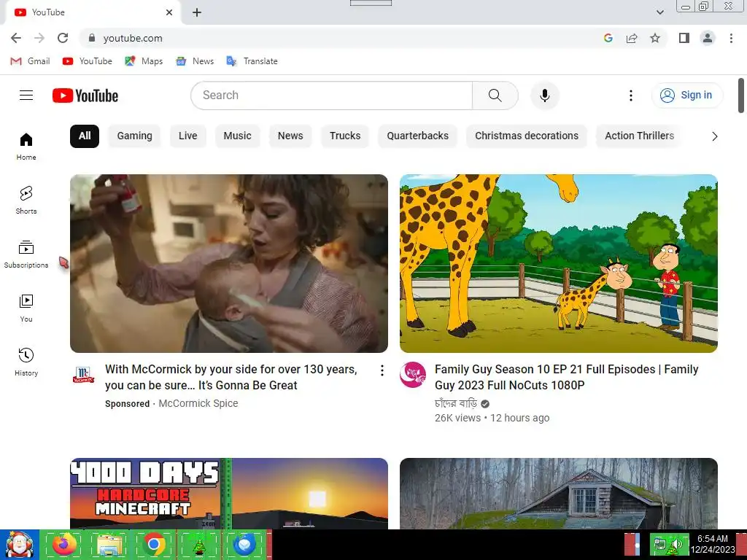Click the Sign in button
The width and height of the screenshot is (747, 560).
pyautogui.click(x=687, y=96)
